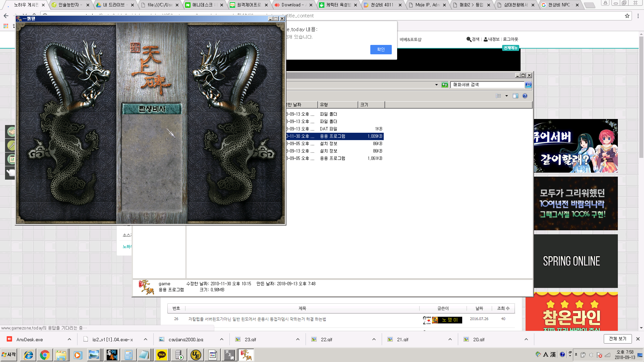Image resolution: width=644 pixels, height=362 pixels.
Task: Click the blue 확인 dialog button
Action: (x=381, y=50)
